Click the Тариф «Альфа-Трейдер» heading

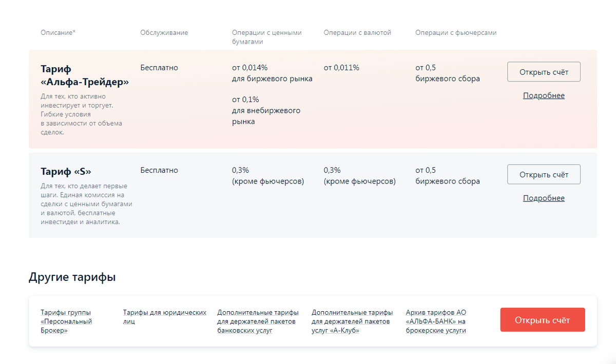(x=85, y=75)
